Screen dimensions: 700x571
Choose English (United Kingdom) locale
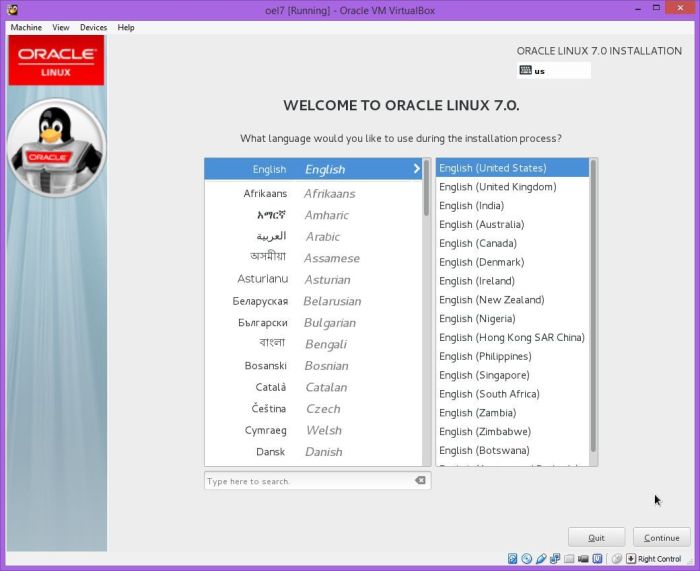[x=498, y=187]
